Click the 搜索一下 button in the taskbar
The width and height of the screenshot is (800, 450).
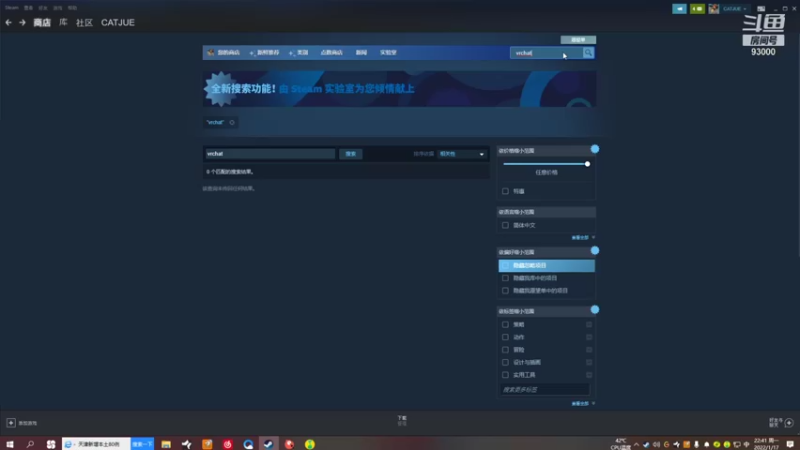142,444
